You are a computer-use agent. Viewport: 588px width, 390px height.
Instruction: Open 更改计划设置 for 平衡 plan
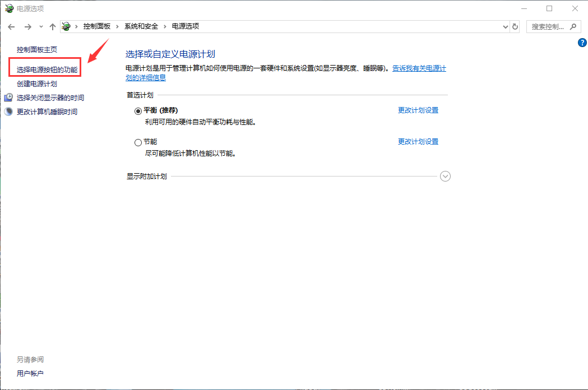(x=418, y=110)
